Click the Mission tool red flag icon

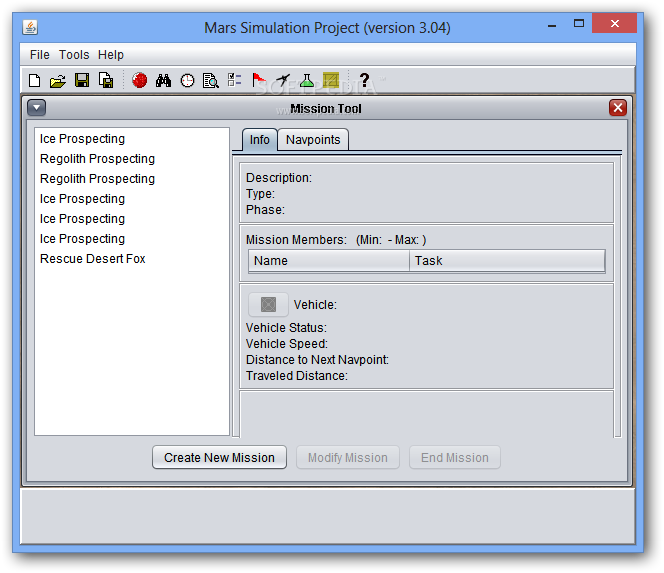coord(259,80)
